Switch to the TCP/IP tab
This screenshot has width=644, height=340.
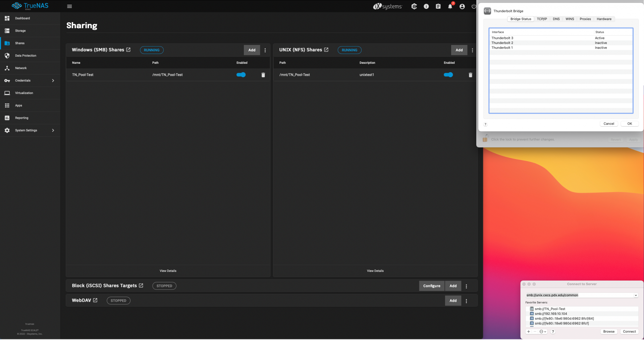click(x=542, y=19)
